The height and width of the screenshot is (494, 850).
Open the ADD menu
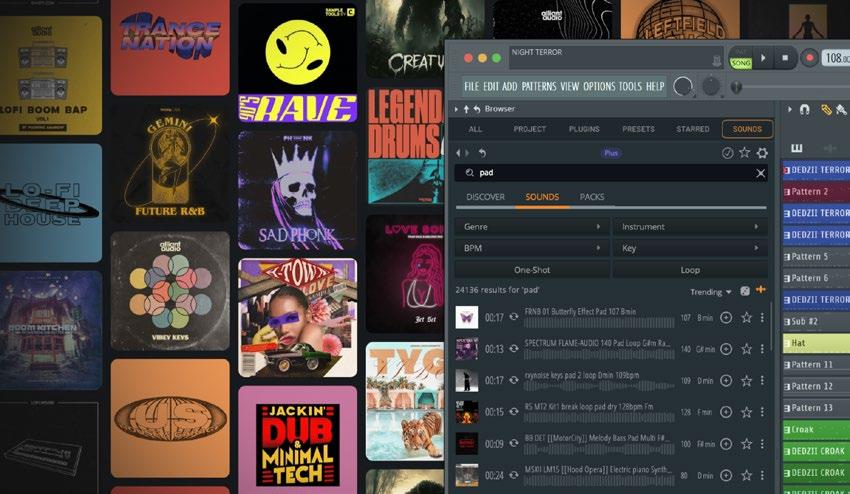coord(510,86)
